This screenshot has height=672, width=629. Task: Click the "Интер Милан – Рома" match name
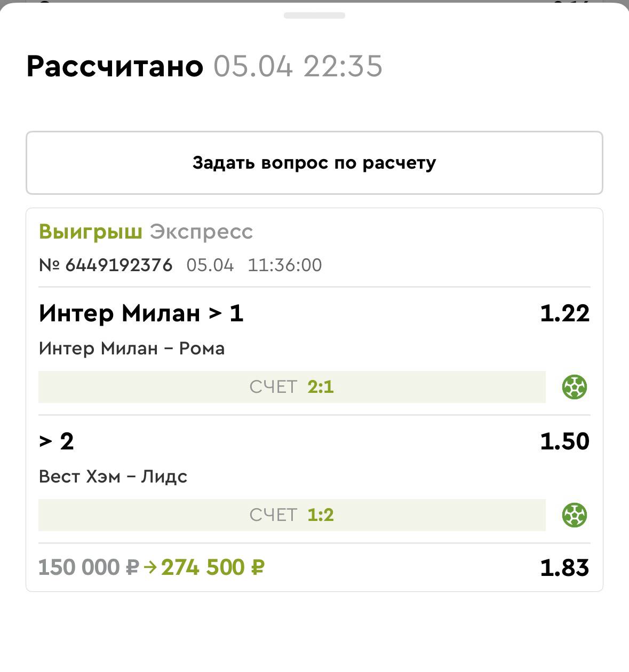132,349
